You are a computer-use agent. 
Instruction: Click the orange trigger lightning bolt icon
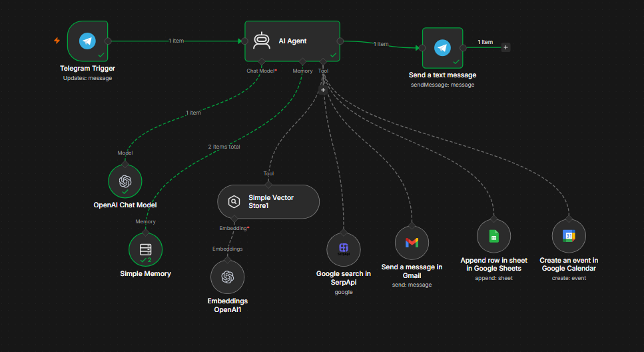click(57, 41)
